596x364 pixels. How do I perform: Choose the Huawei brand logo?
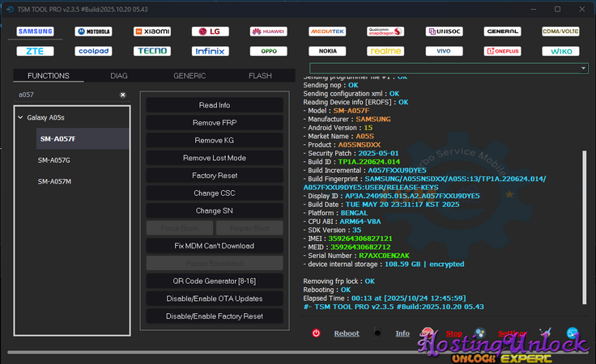point(268,32)
